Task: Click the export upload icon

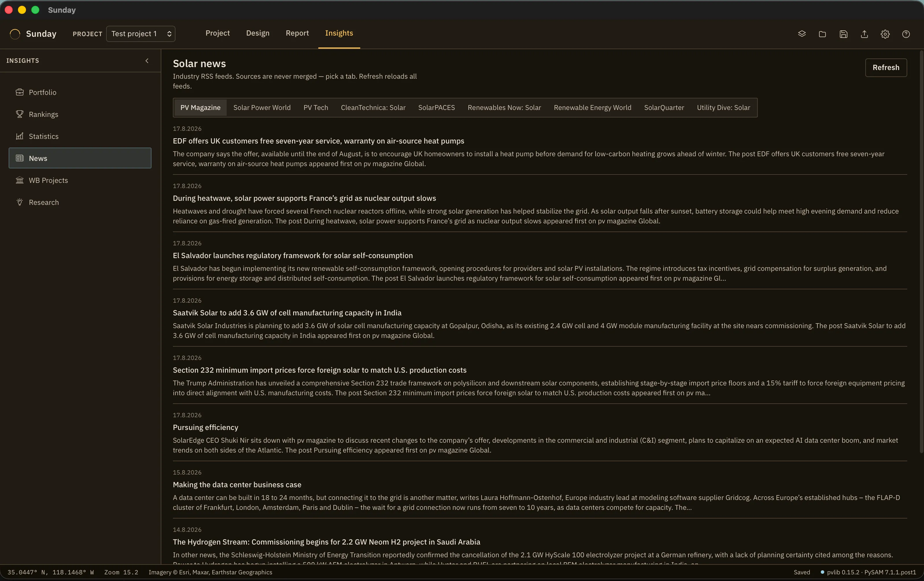Action: click(864, 34)
